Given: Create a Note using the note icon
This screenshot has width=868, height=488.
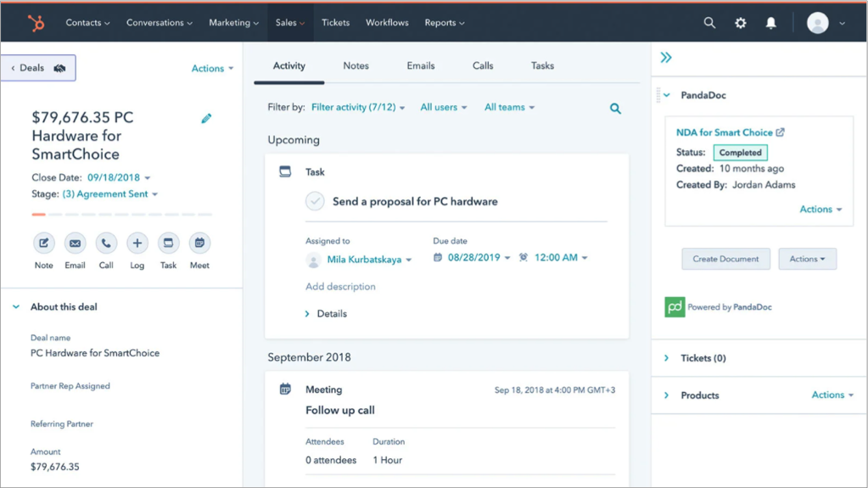Looking at the screenshot, I should [x=44, y=244].
